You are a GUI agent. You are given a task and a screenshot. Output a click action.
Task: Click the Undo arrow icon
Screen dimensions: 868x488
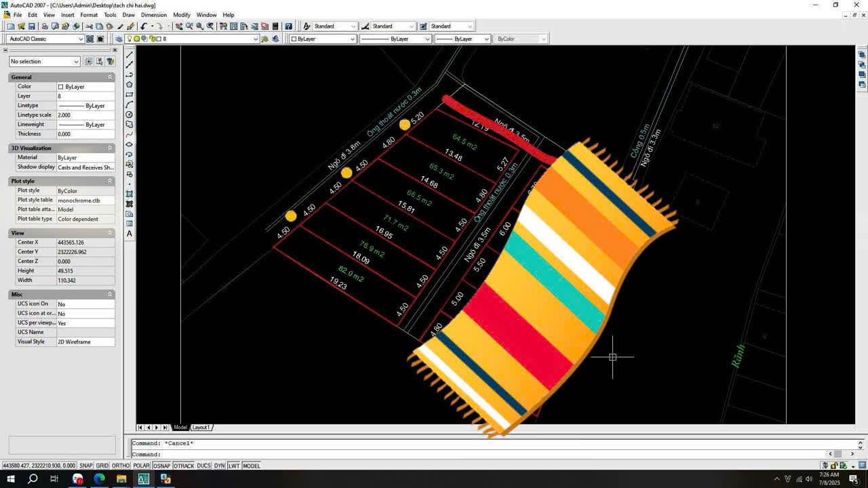click(x=144, y=26)
